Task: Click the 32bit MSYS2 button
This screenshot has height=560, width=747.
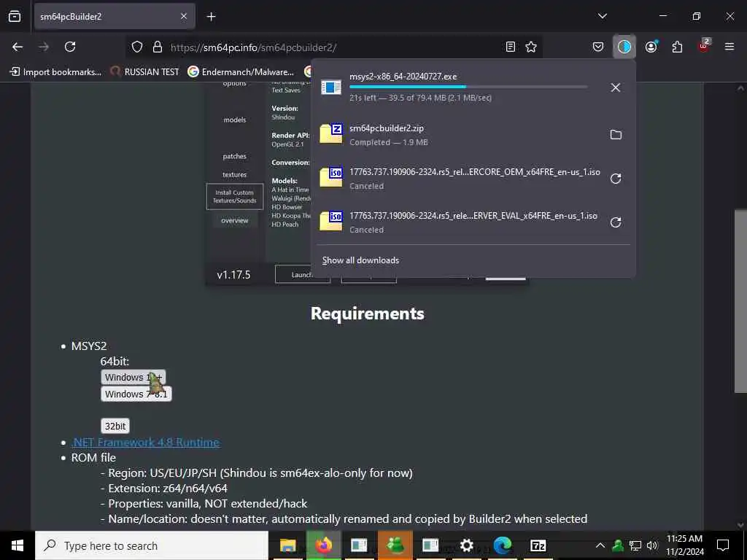Action: (x=115, y=426)
